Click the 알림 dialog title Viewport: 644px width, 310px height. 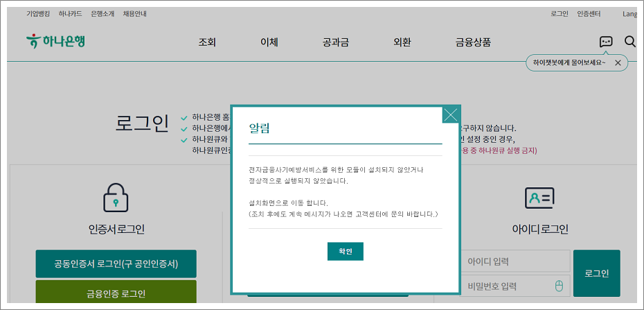[x=260, y=128]
